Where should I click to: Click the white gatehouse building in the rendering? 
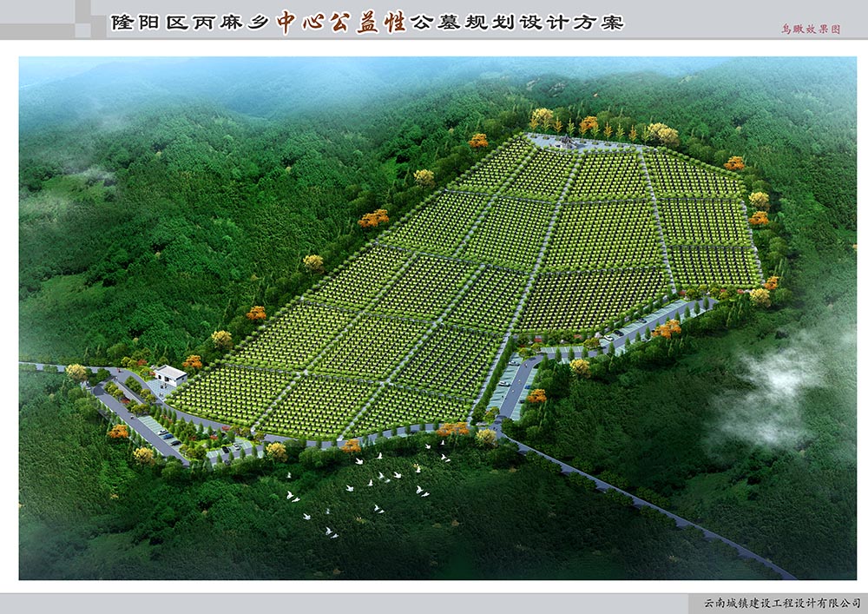[170, 375]
